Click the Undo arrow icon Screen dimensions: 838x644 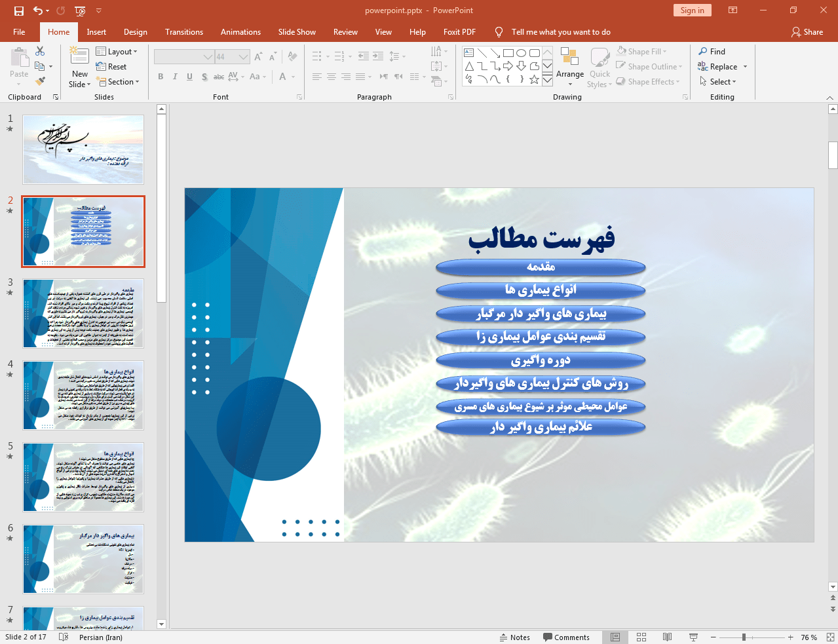pos(38,10)
